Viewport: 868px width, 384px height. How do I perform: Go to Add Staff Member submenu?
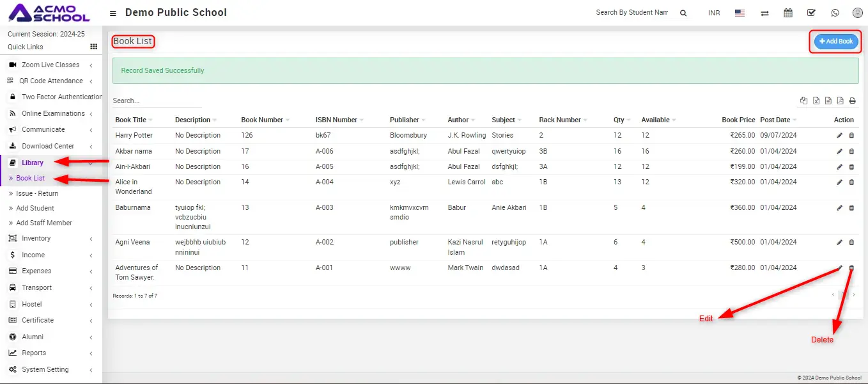(44, 223)
